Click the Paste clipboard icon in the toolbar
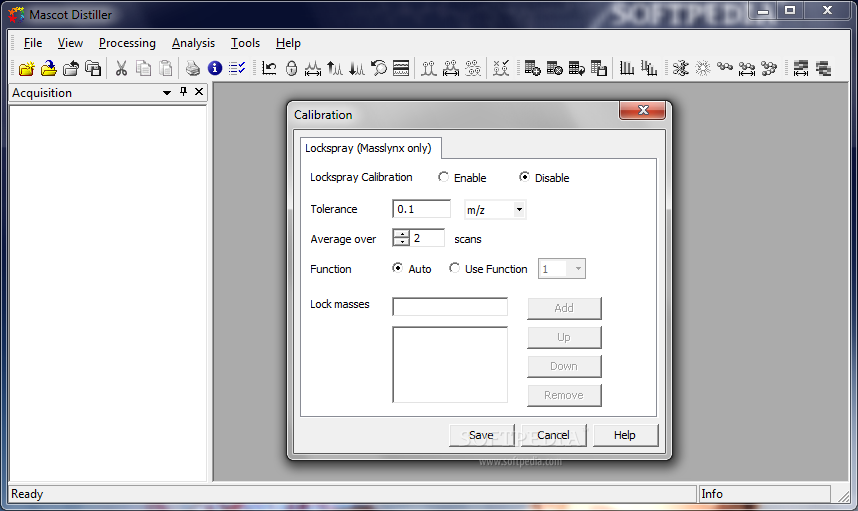The height and width of the screenshot is (511, 858). click(x=165, y=68)
